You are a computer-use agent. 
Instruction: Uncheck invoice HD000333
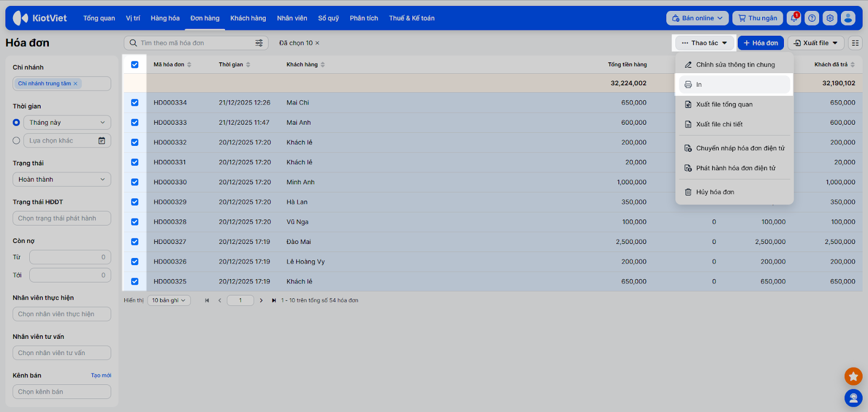click(135, 123)
